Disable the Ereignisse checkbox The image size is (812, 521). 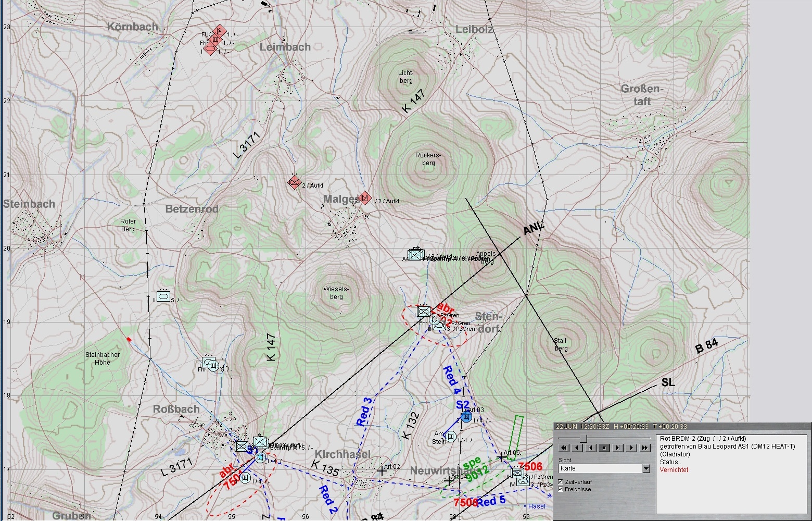click(x=561, y=489)
